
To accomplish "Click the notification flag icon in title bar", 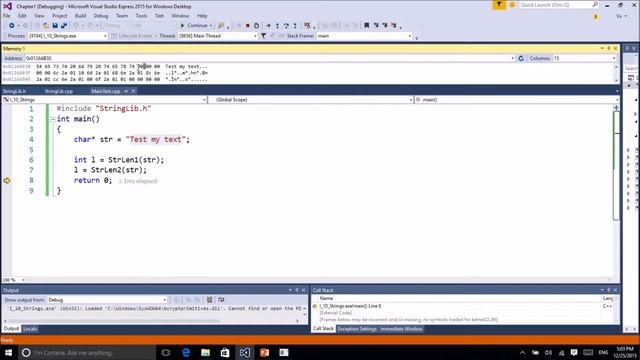I will coord(499,5).
